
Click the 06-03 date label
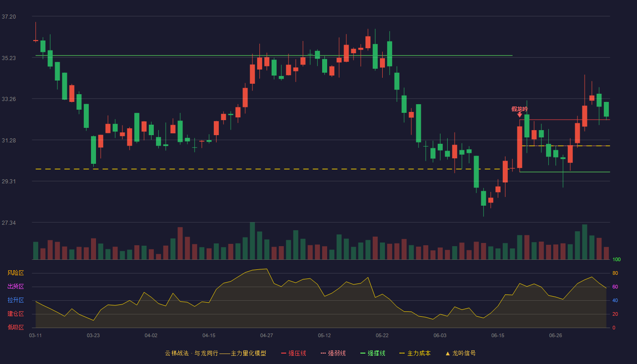point(440,335)
